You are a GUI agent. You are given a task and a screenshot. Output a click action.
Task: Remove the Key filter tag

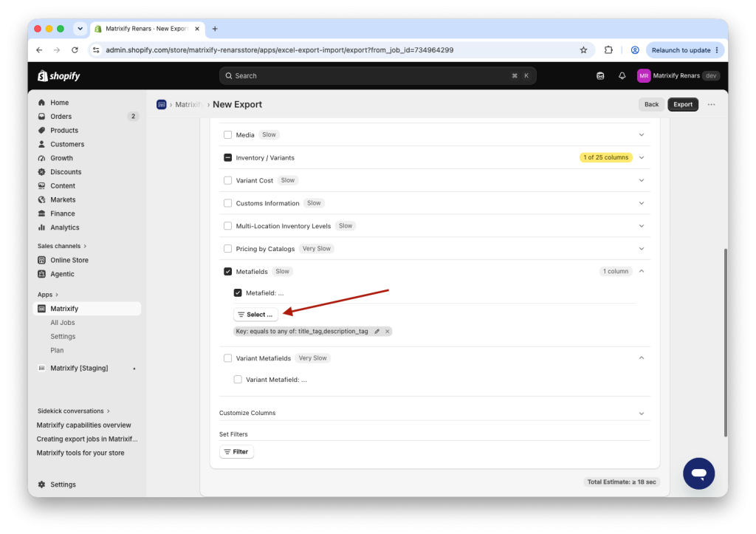pos(387,332)
